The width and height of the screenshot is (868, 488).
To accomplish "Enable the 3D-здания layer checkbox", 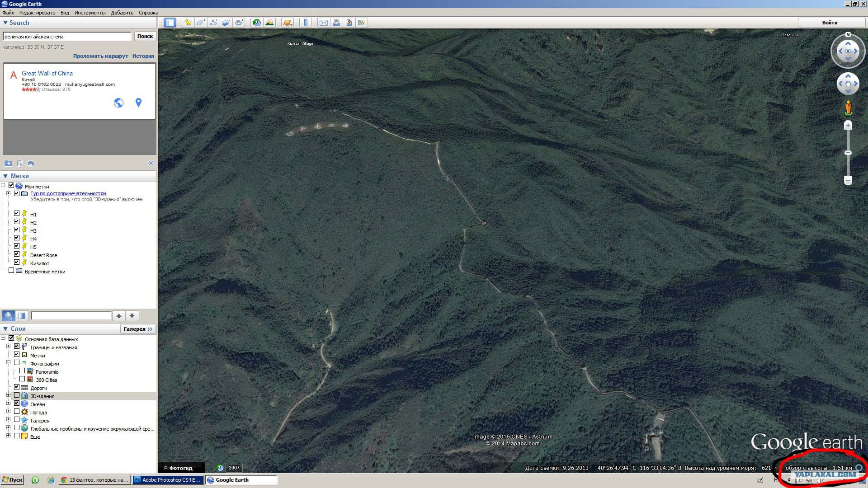I will 17,395.
